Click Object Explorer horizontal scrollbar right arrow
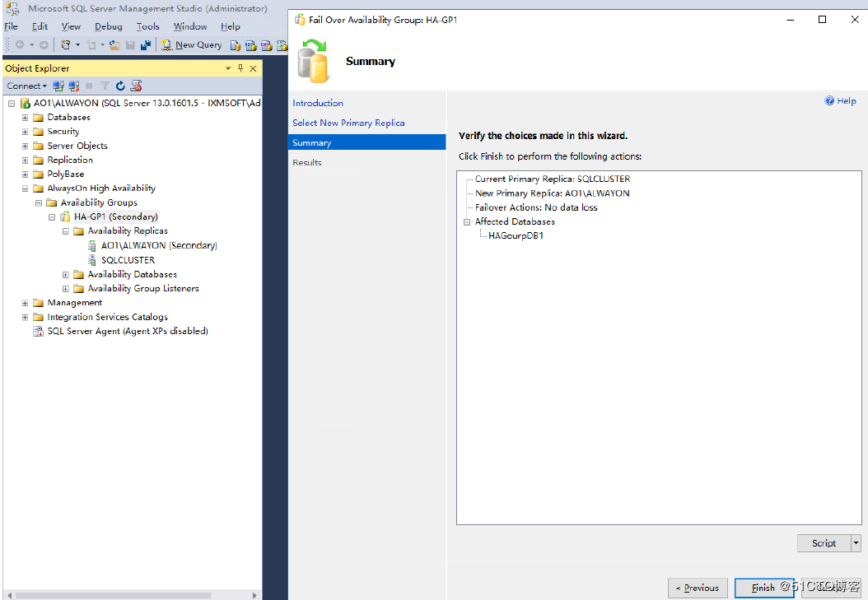The height and width of the screenshot is (600, 868). (x=254, y=596)
